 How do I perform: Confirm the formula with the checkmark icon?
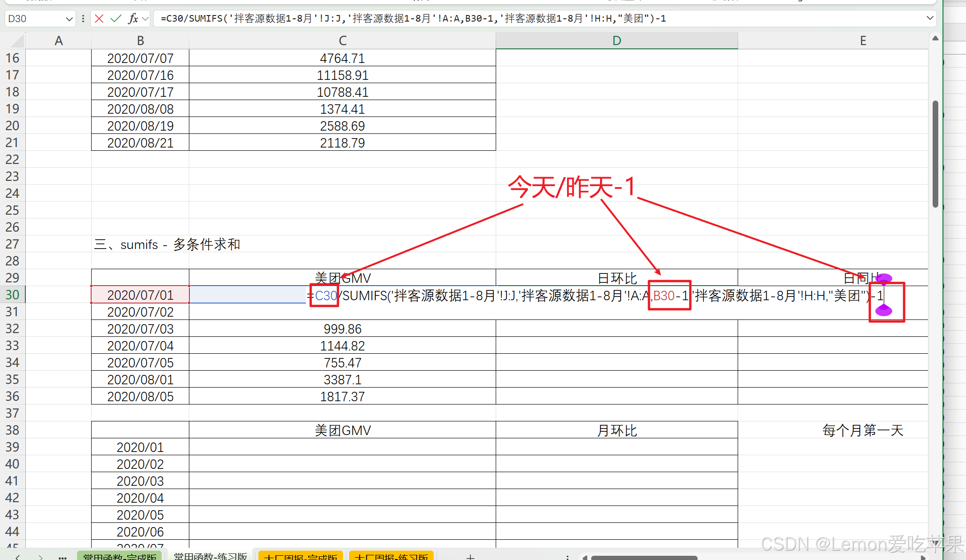coord(116,19)
